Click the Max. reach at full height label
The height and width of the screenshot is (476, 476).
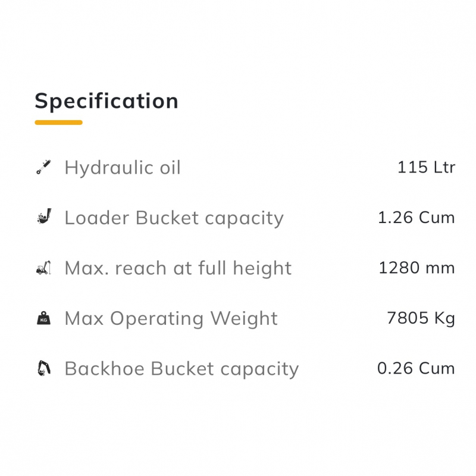(178, 268)
